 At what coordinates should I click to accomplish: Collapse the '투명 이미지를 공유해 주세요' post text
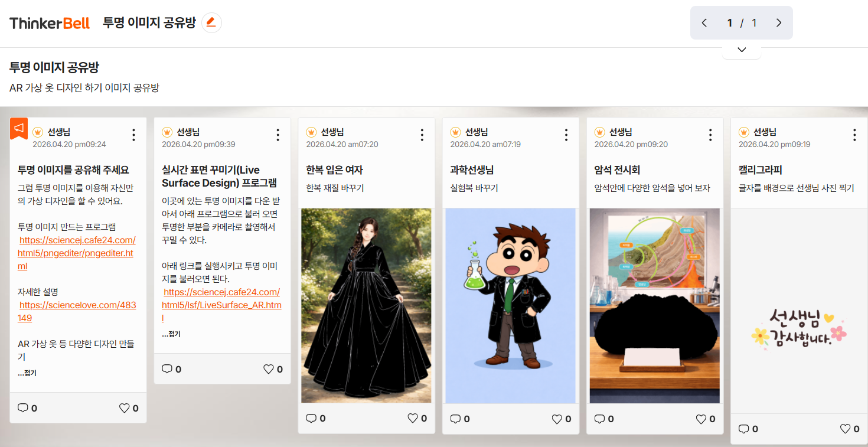pyautogui.click(x=27, y=373)
